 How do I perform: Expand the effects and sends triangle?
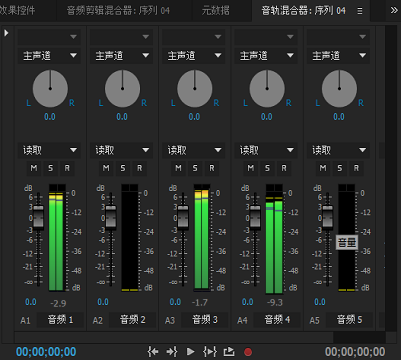click(x=6, y=33)
